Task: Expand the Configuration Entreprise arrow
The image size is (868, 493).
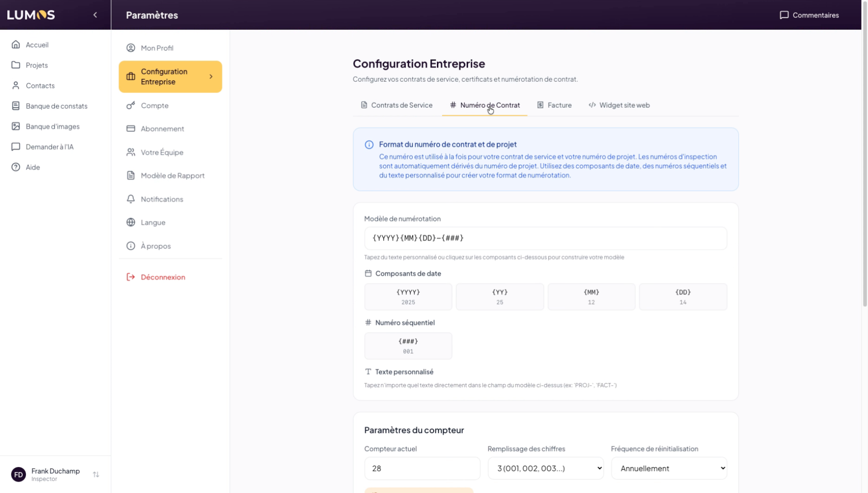Action: point(211,77)
